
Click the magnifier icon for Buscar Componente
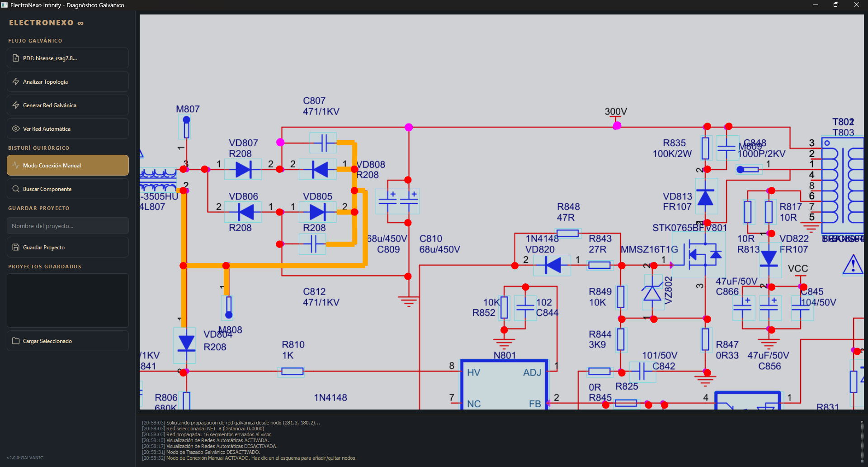(x=16, y=189)
